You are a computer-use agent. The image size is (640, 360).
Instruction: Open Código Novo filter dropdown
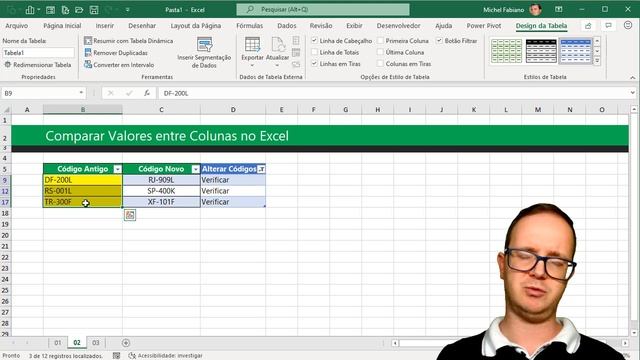click(x=196, y=169)
